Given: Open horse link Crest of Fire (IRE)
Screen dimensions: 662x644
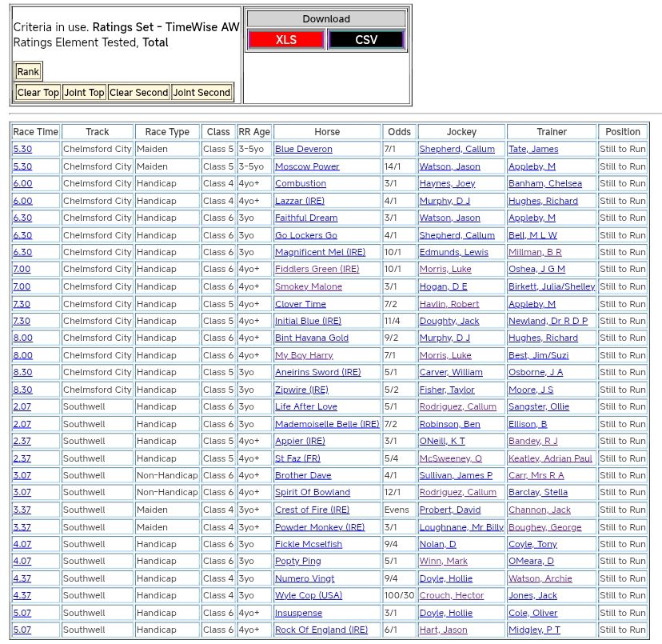Looking at the screenshot, I should pos(312,510).
